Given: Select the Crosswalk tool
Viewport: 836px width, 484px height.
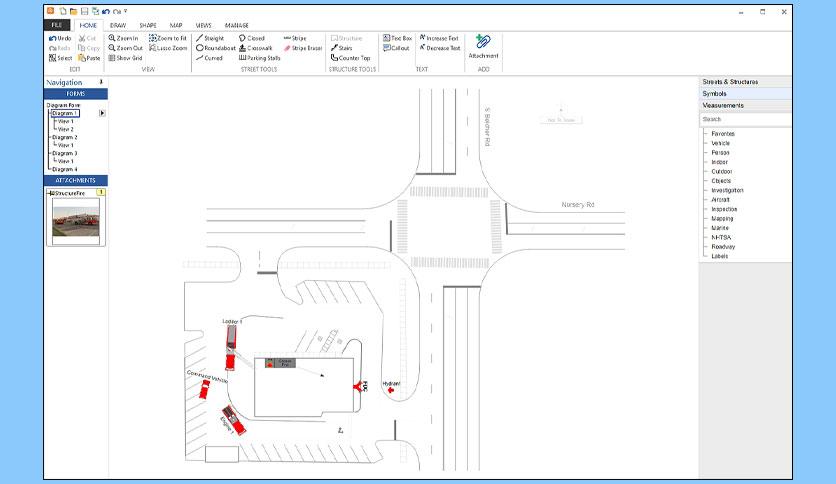Looking at the screenshot, I should coord(255,48).
